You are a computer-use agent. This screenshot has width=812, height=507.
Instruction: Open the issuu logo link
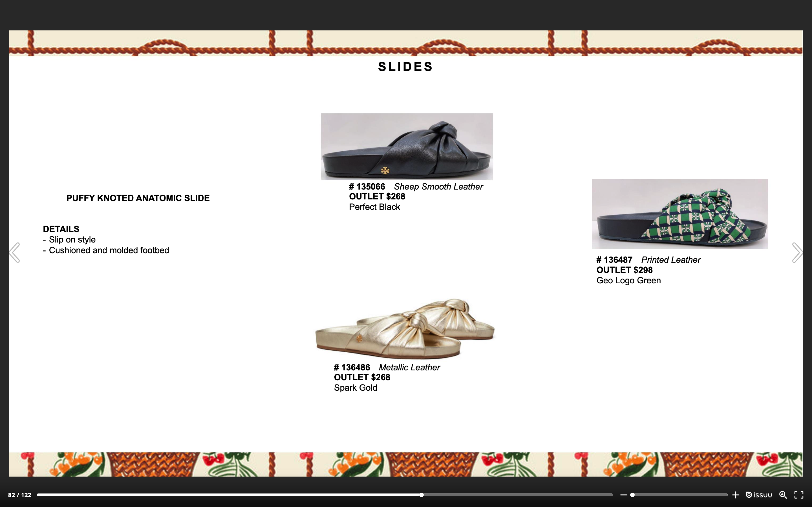click(759, 495)
